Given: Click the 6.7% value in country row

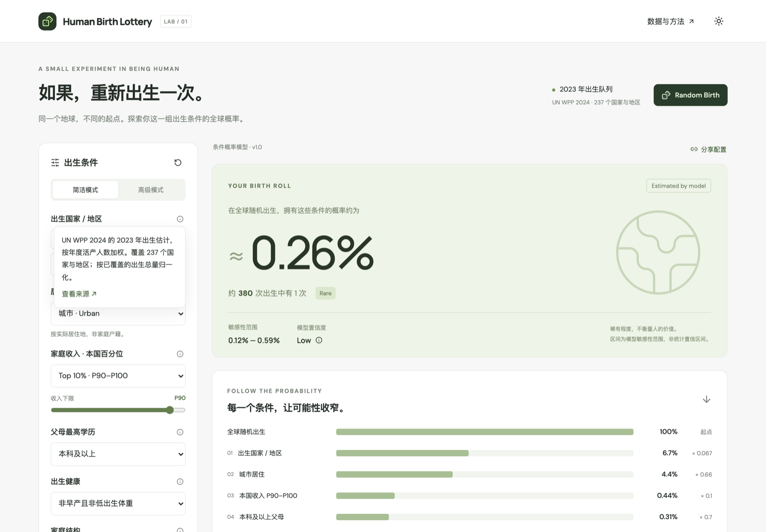Looking at the screenshot, I should click(670, 453).
